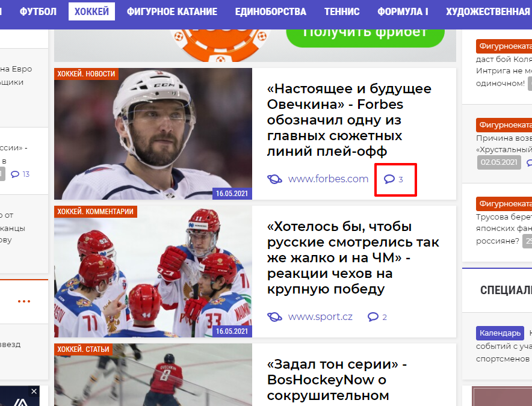Click the orange casino chip banner image

tap(220, 45)
